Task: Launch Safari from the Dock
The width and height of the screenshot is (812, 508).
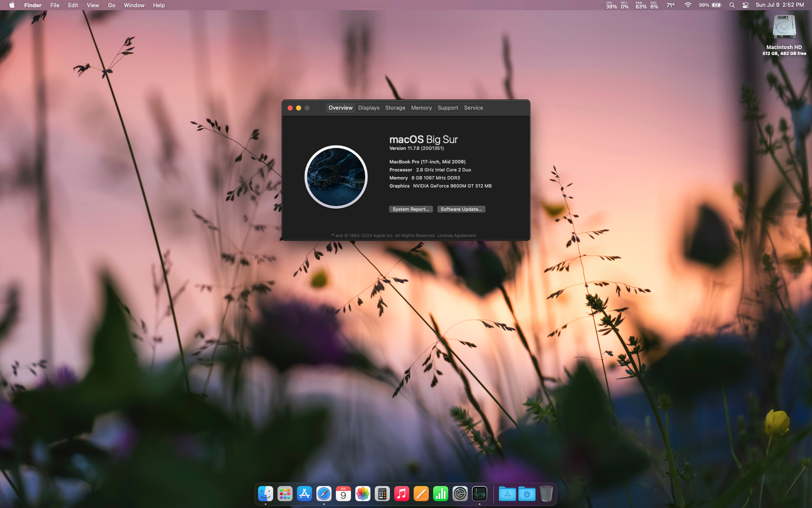Action: (324, 494)
